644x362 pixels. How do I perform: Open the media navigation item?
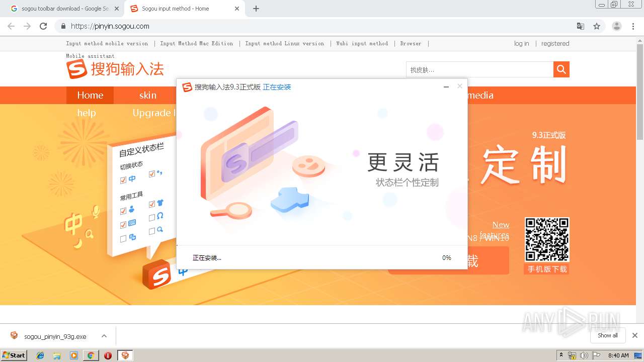(480, 95)
